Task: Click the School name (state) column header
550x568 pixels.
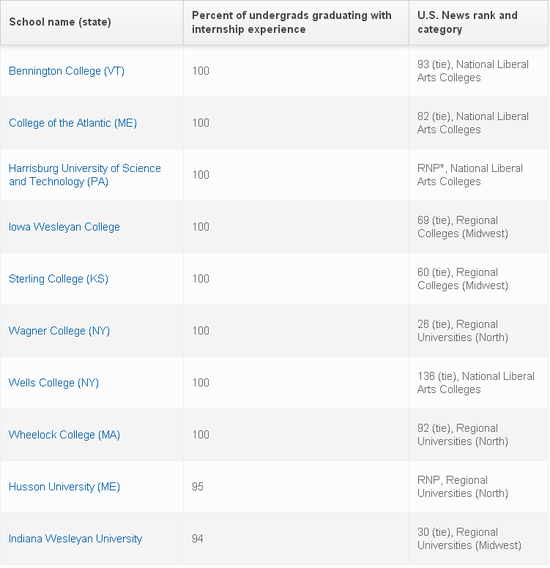Action: click(x=92, y=22)
